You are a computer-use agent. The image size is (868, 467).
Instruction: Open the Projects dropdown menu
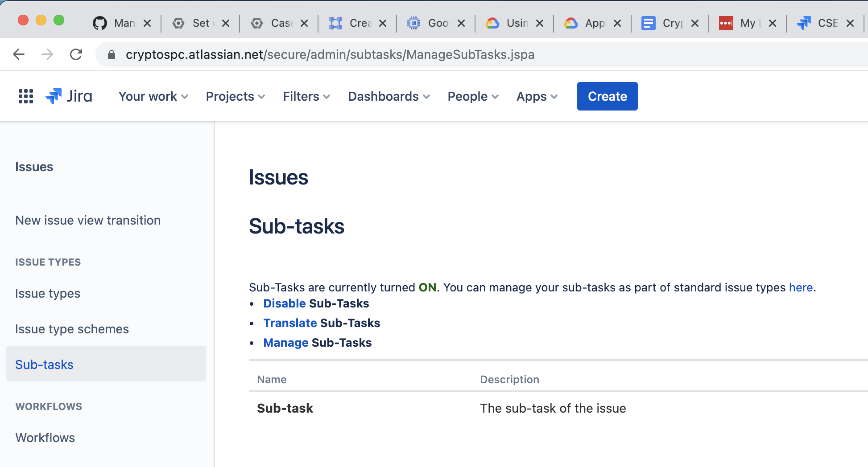(236, 96)
